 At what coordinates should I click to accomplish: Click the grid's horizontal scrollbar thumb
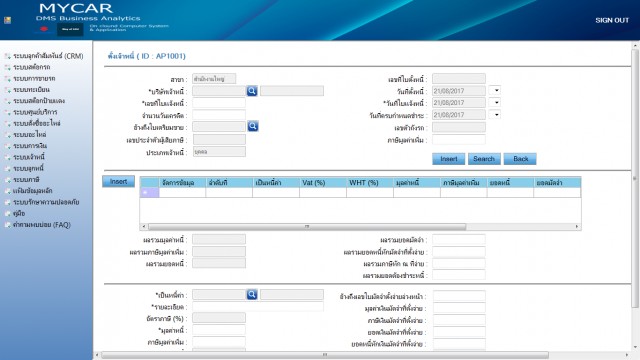[307, 226]
